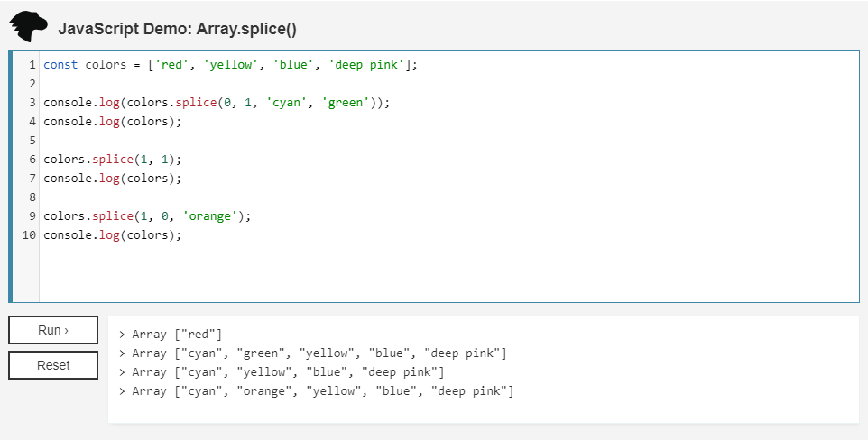
Task: Click line number 6 in the gutter
Action: coord(32,160)
